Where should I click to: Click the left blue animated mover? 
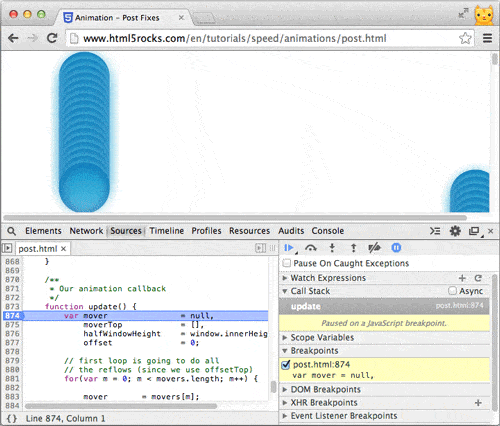point(84,132)
